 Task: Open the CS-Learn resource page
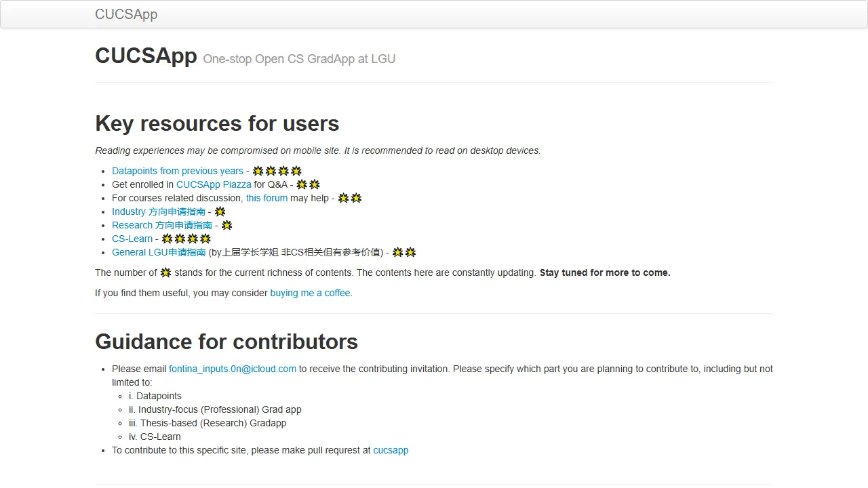tap(132, 239)
